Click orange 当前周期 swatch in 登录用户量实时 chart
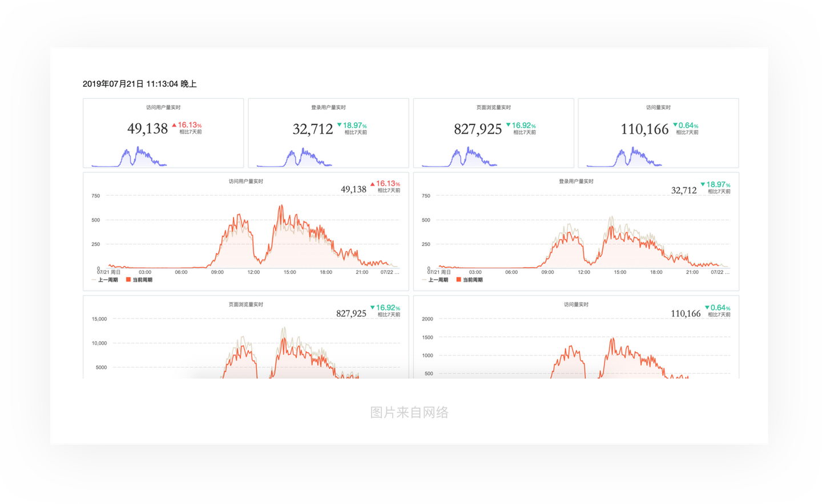This screenshot has height=504, width=822. pyautogui.click(x=458, y=280)
